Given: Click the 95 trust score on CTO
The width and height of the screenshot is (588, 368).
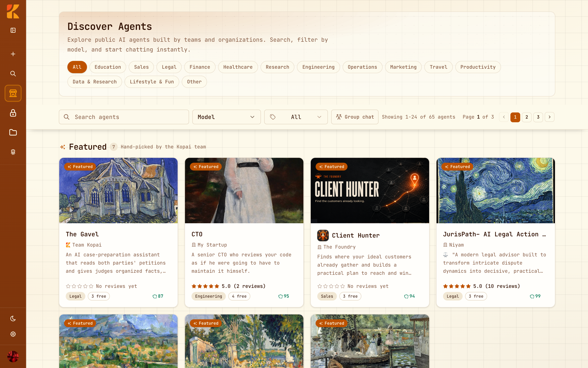Looking at the screenshot, I should [x=284, y=296].
